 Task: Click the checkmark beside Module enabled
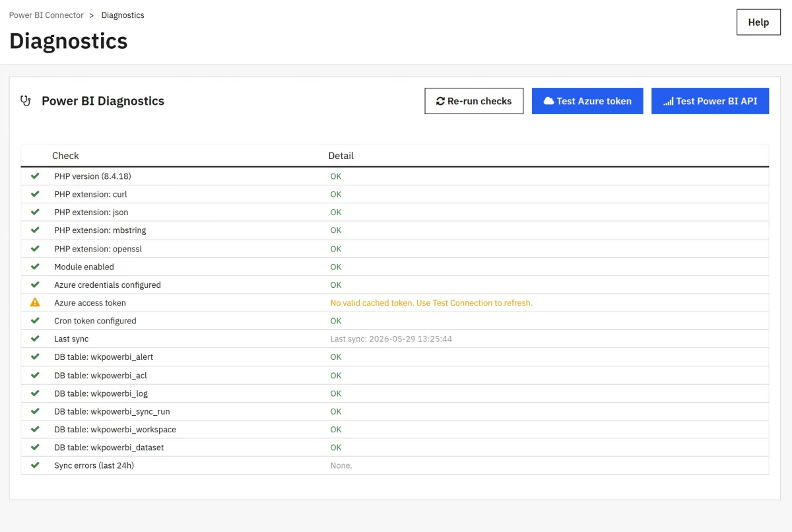(35, 267)
